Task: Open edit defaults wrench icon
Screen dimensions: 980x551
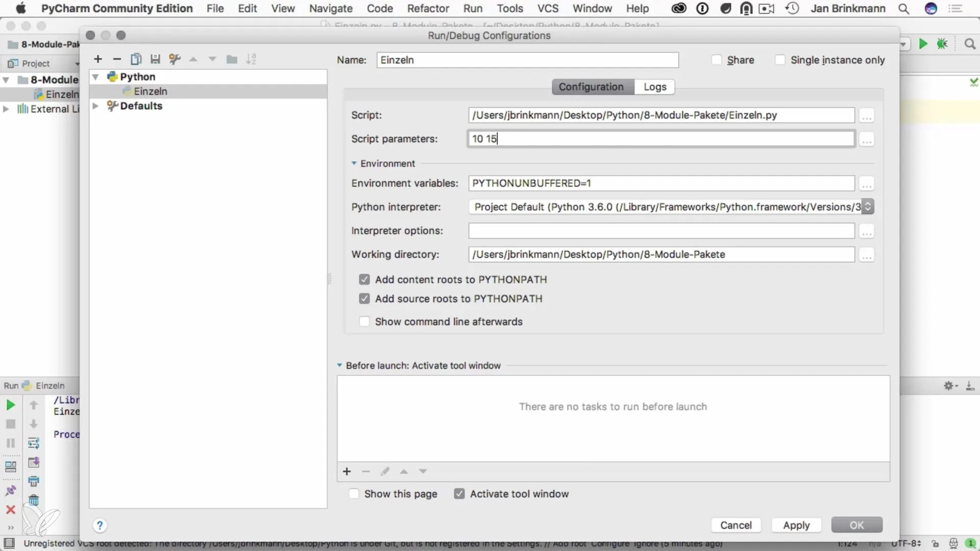Action: click(x=175, y=59)
